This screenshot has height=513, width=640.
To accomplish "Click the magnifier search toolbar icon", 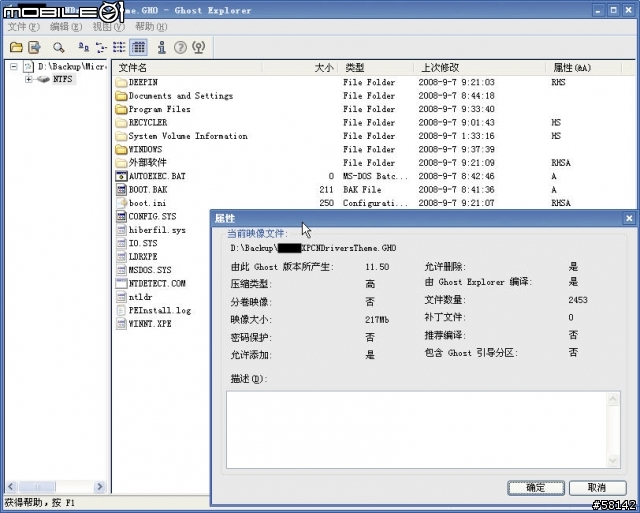I will click(59, 47).
